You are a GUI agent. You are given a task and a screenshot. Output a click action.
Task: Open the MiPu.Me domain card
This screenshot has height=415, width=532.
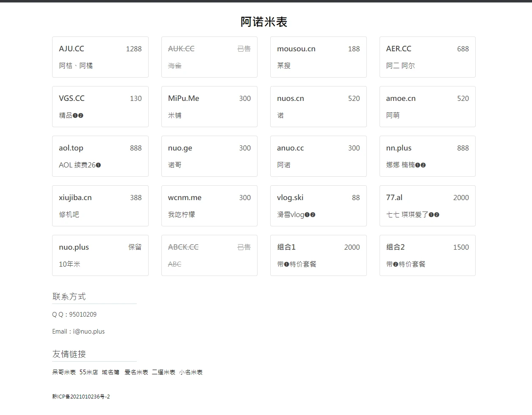click(209, 107)
